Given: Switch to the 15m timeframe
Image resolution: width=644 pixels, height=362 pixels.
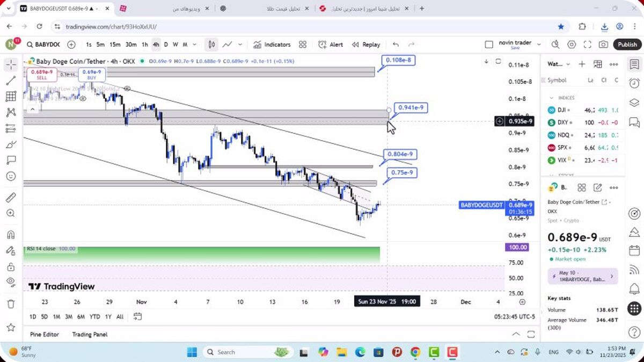Looking at the screenshot, I should pyautogui.click(x=115, y=45).
